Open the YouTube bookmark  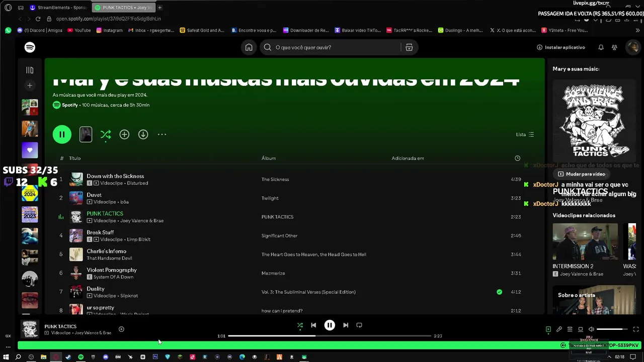[x=79, y=30]
